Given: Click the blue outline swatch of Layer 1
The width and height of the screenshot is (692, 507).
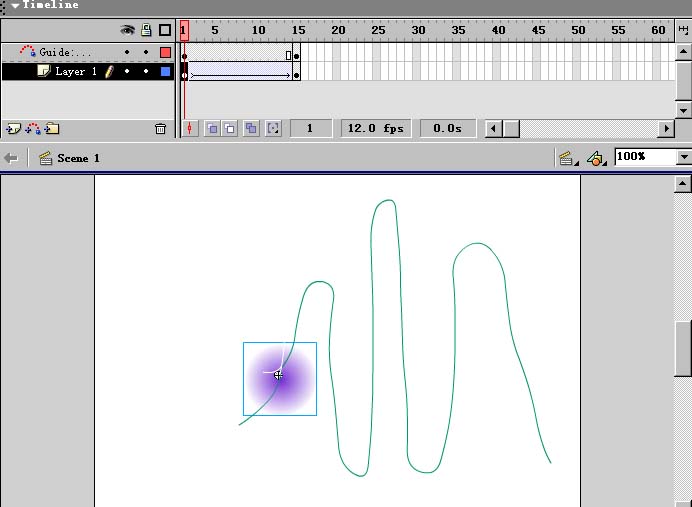Looking at the screenshot, I should [x=165, y=71].
